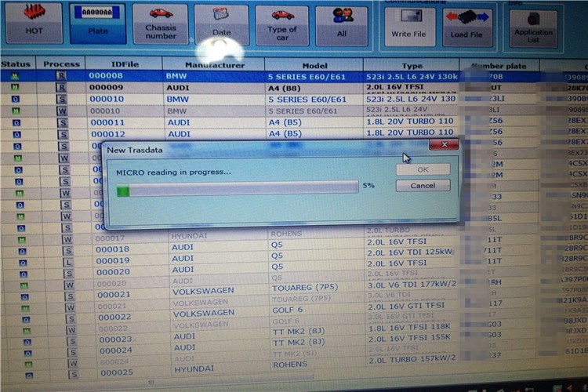Click 2.0L 16V GTI TFSI type cell
The width and height of the screenshot is (588, 392).
406,306
